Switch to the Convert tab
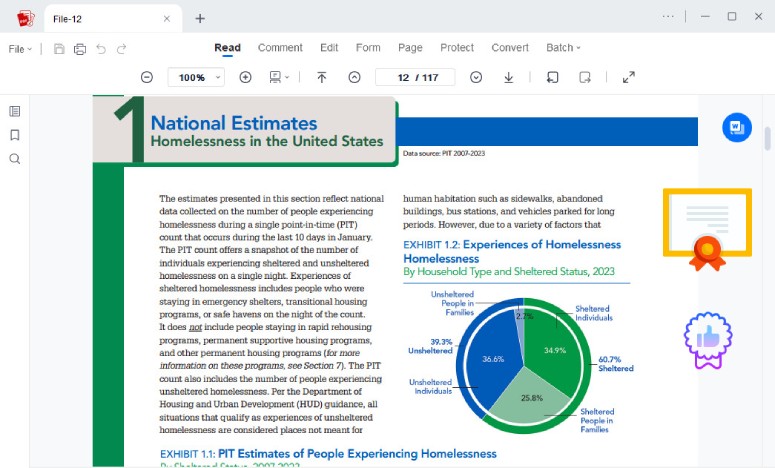This screenshot has width=775, height=468. pyautogui.click(x=510, y=48)
